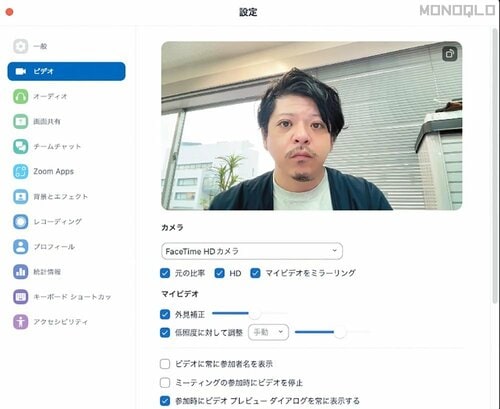
Task: Open the チームチャット settings section
Action: coord(66,146)
